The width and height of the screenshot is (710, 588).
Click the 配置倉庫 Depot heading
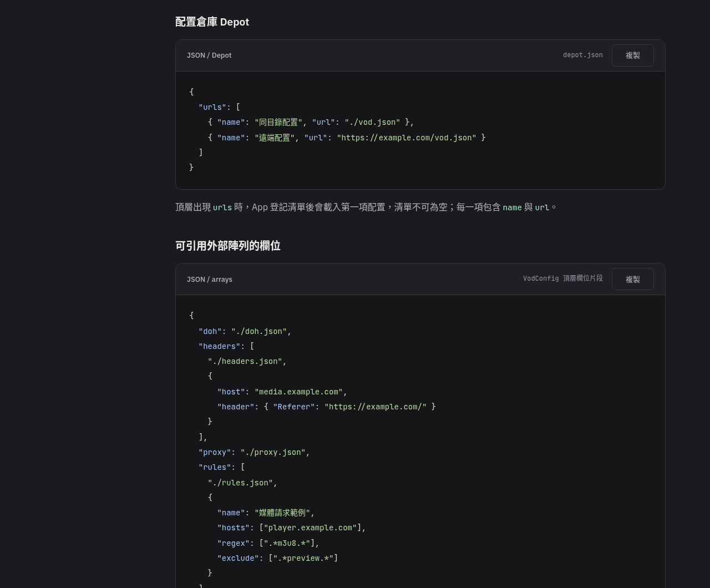[x=212, y=22]
